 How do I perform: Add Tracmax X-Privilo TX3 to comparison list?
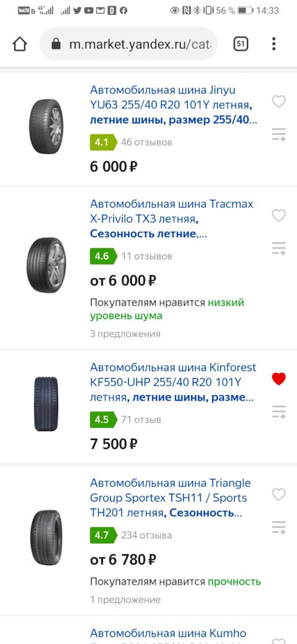pos(279,249)
